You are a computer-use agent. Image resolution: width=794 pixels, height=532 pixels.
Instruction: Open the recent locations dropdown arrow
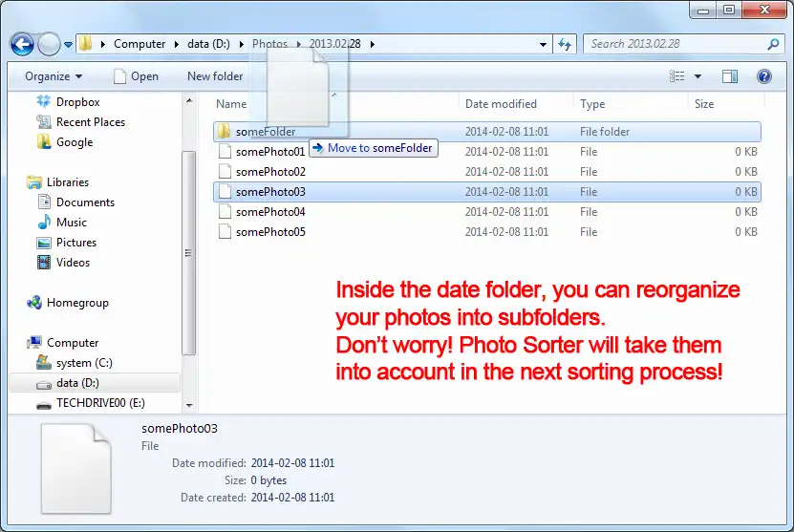pyautogui.click(x=69, y=45)
